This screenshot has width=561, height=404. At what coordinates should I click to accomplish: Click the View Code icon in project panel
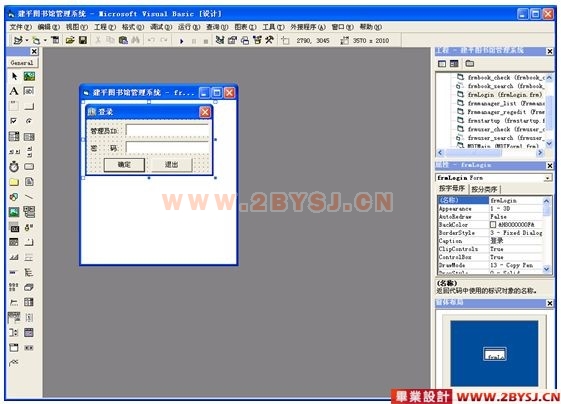point(442,64)
